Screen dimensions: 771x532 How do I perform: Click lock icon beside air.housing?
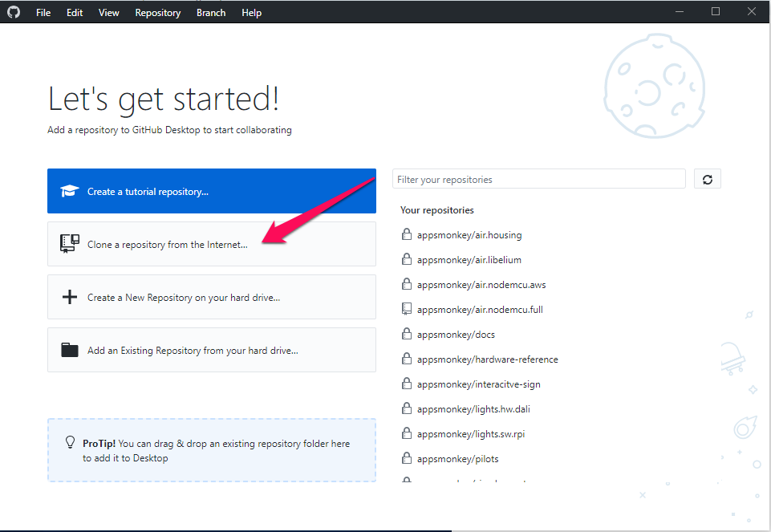(x=407, y=234)
